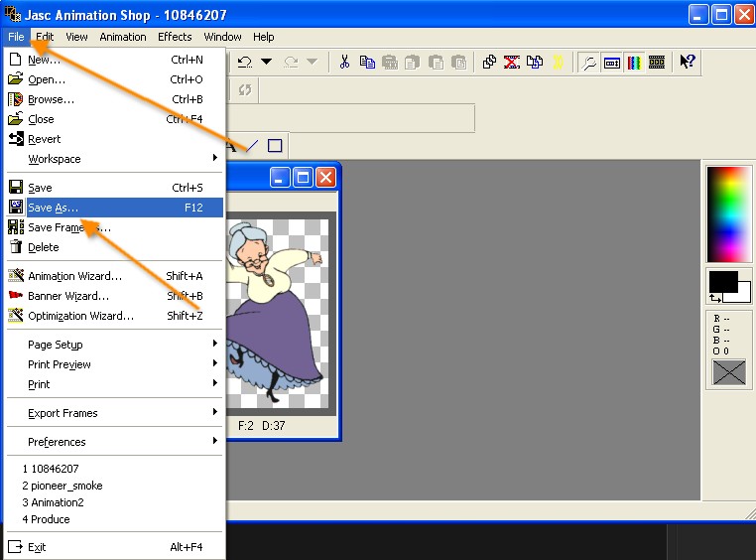Viewport: 756px width, 560px height.
Task: Open recent file 4 Produce
Action: 115,519
